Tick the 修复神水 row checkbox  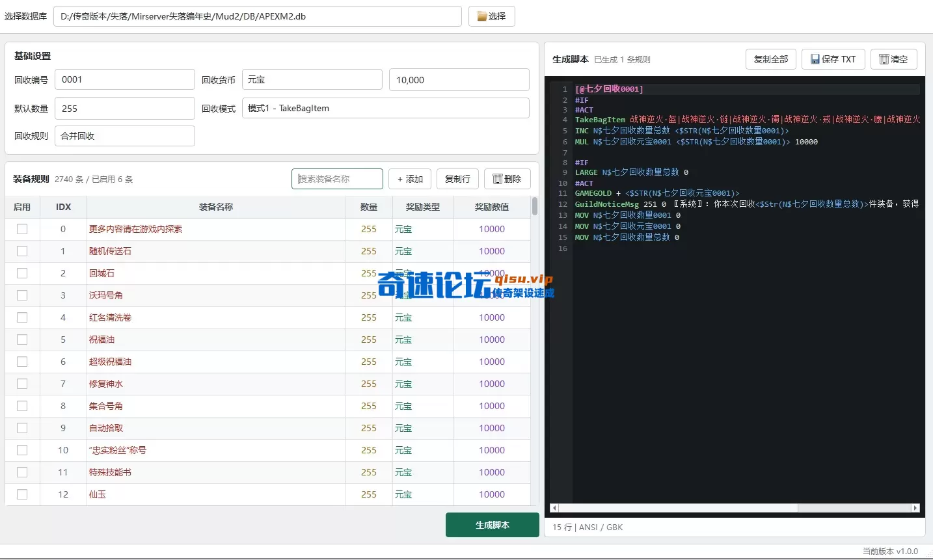click(22, 384)
